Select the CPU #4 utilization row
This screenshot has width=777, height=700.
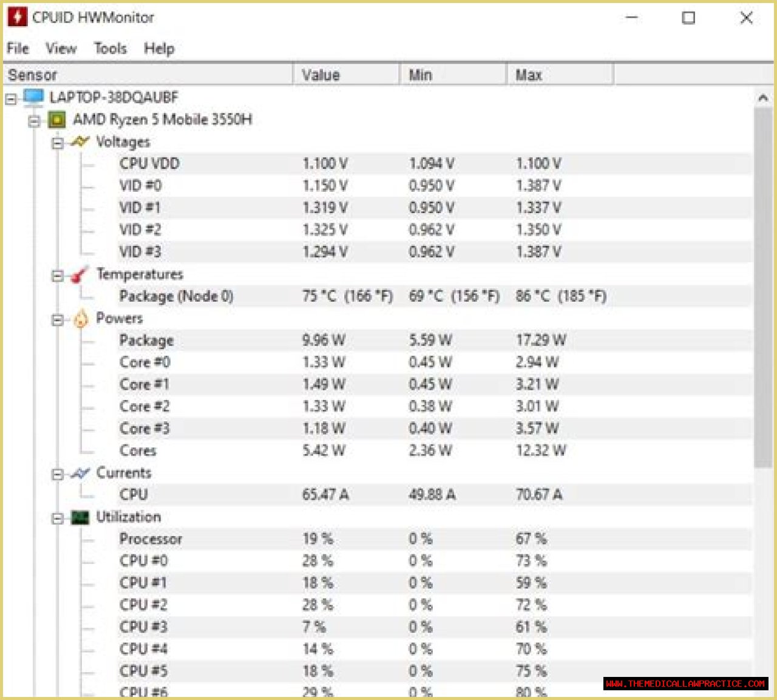point(435,649)
